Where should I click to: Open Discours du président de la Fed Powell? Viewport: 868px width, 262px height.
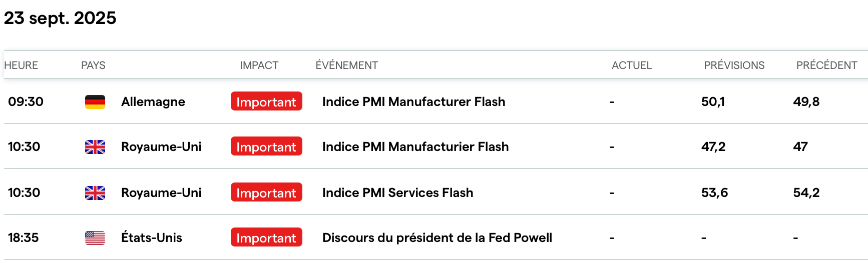[437, 238]
